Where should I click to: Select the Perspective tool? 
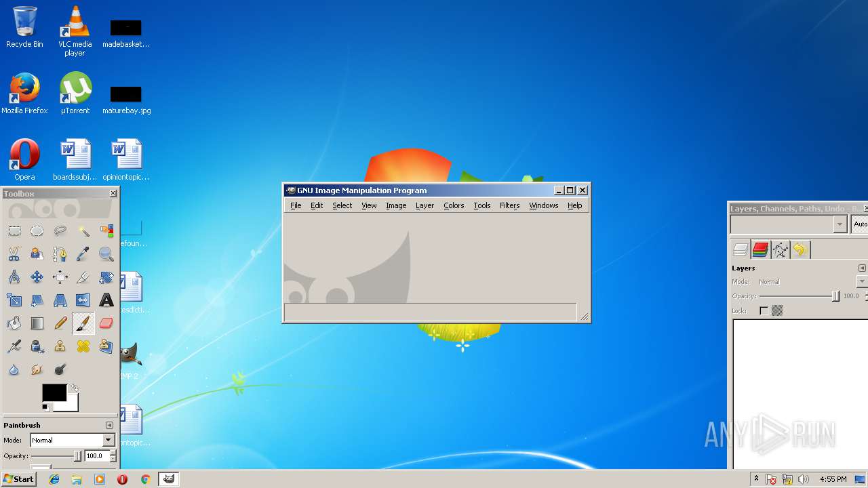[x=60, y=300]
